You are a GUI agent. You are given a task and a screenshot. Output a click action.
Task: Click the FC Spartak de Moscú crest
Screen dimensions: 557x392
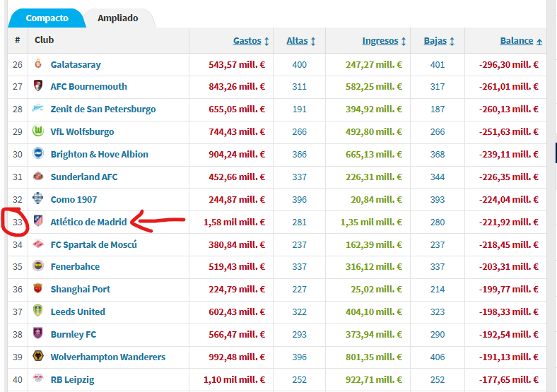[x=38, y=244]
